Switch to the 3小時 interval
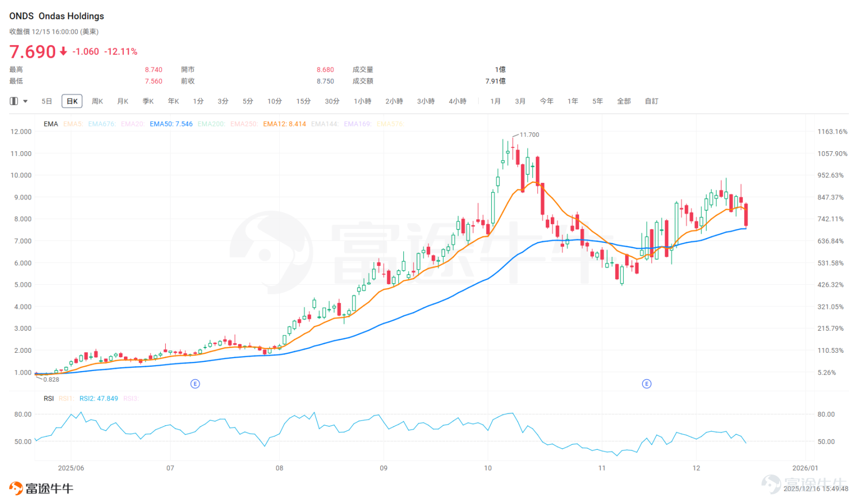The height and width of the screenshot is (504, 858). pos(426,101)
